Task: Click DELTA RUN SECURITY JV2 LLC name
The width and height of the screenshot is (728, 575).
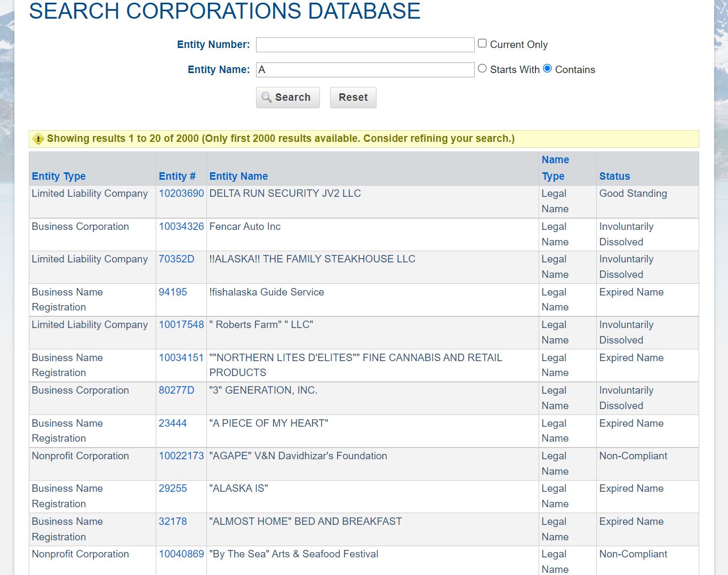Action: point(285,194)
